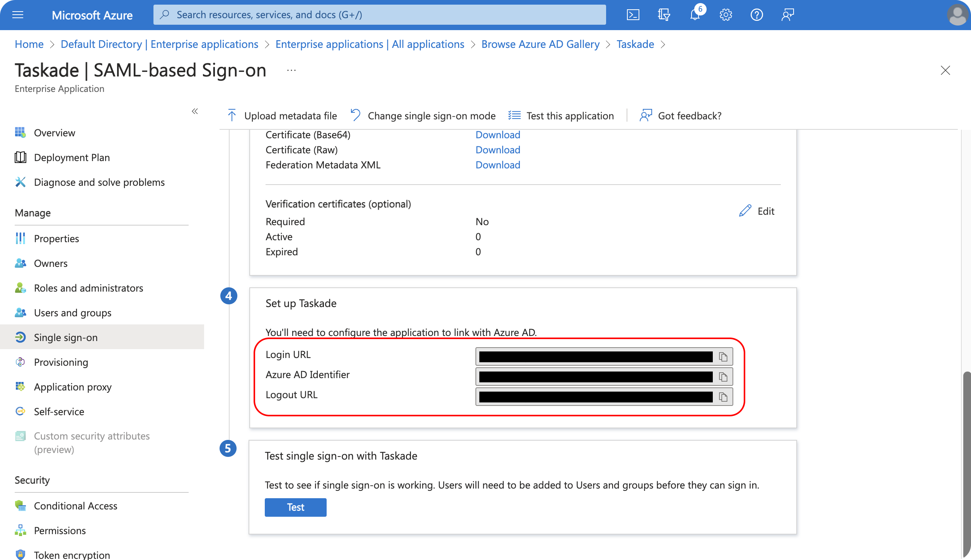The height and width of the screenshot is (560, 971).
Task: Copy the Azure AD Identifier value
Action: (x=723, y=377)
